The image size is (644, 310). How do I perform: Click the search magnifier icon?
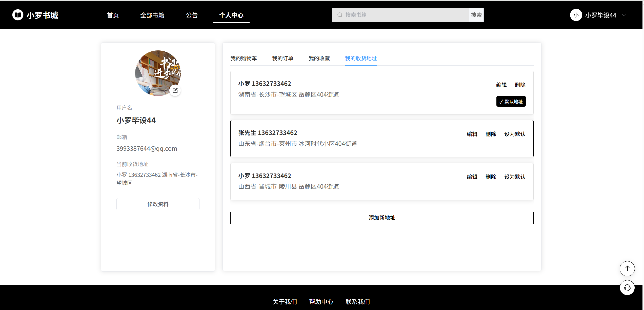tap(340, 15)
